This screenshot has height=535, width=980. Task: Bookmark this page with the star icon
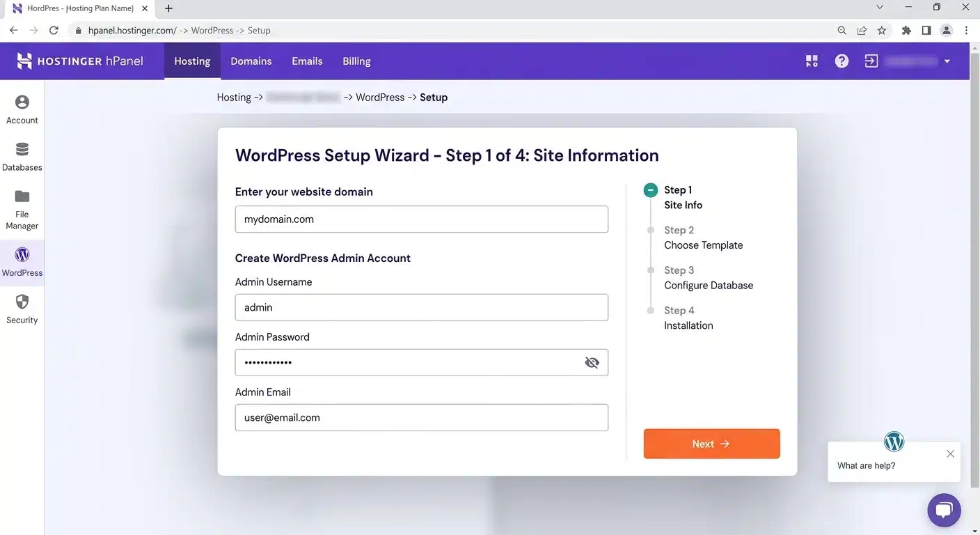tap(882, 31)
